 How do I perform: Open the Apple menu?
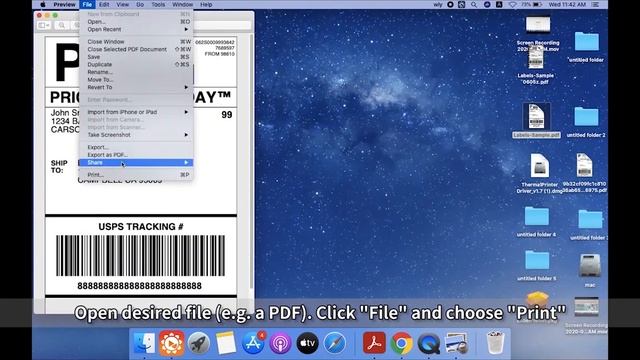tap(43, 4)
